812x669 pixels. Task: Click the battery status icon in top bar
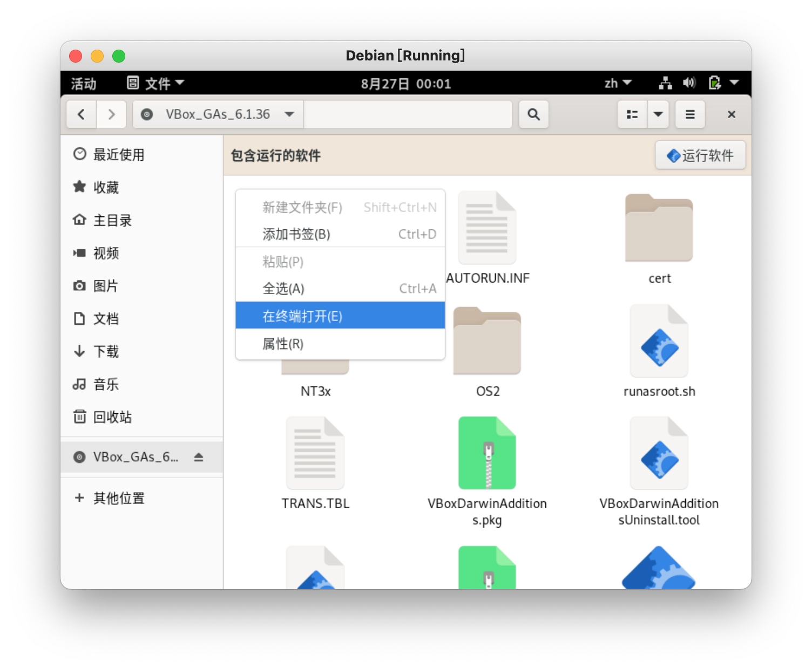(x=714, y=83)
